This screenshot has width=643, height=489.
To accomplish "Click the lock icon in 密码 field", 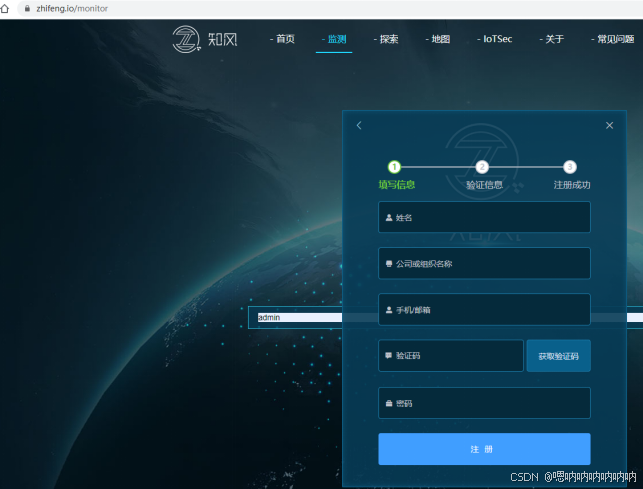I will tap(389, 403).
